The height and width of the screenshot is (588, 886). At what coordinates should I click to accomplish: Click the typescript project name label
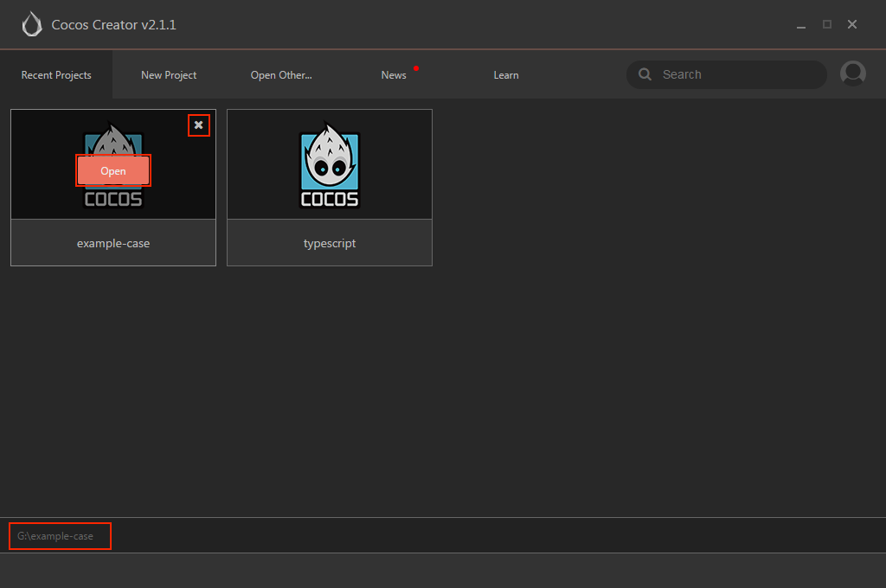point(330,244)
